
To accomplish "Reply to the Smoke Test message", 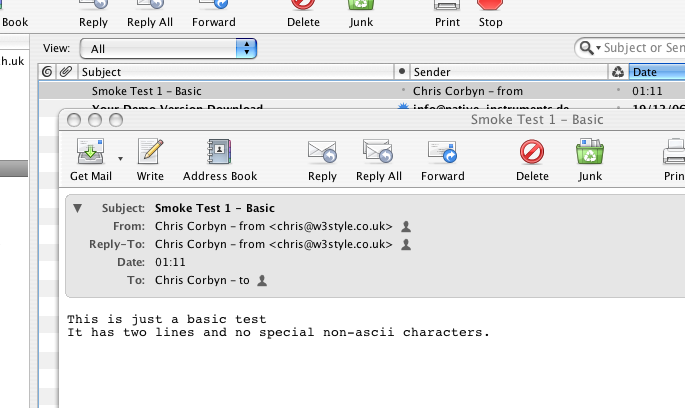I will 322,153.
